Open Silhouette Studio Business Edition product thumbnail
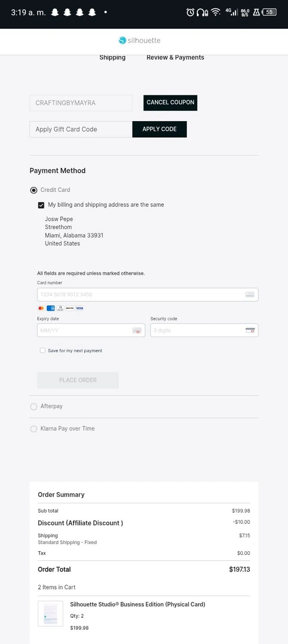This screenshot has width=288, height=644. pyautogui.click(x=50, y=614)
